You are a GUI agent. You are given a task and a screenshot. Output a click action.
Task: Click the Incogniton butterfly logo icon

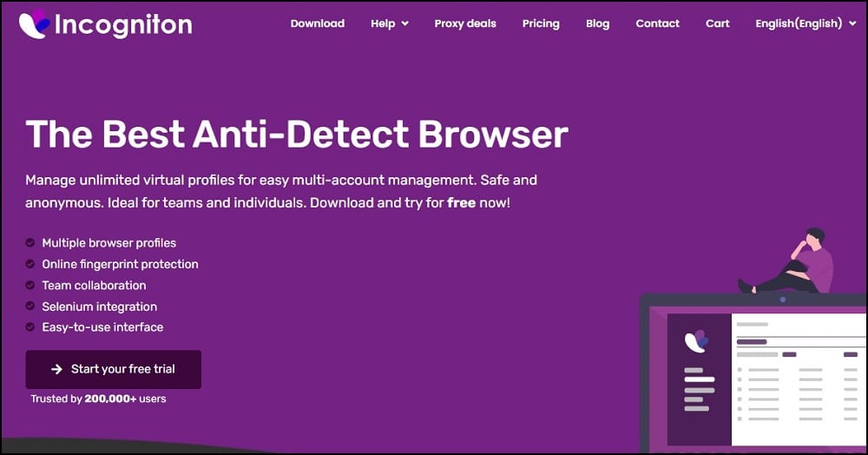click(35, 23)
